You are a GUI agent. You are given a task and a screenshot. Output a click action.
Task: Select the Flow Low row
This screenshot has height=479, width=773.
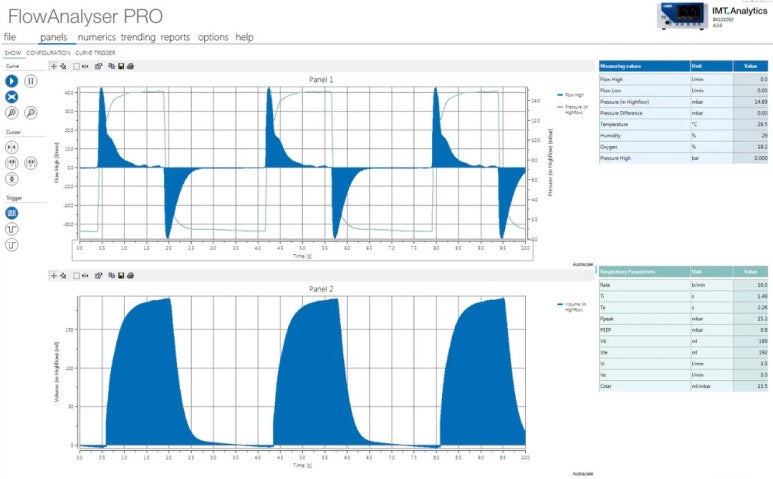point(683,90)
